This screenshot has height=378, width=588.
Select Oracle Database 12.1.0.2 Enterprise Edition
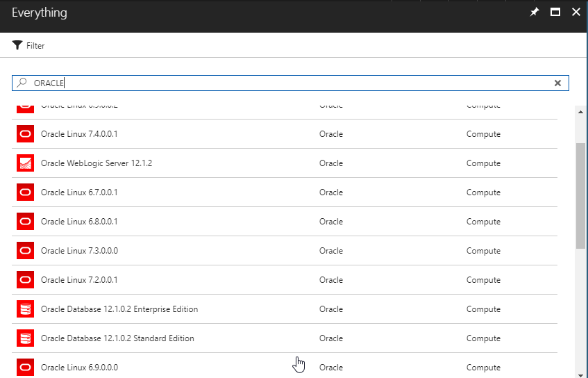(x=119, y=309)
